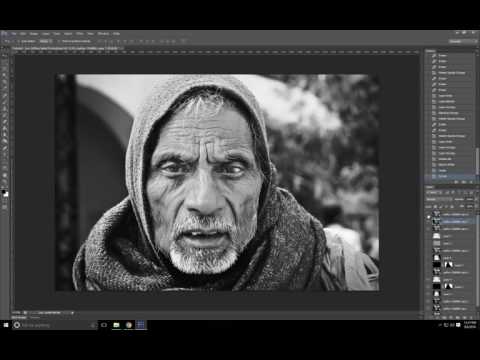Create a new snapshot in History panel
480x360 pixels.
click(464, 182)
